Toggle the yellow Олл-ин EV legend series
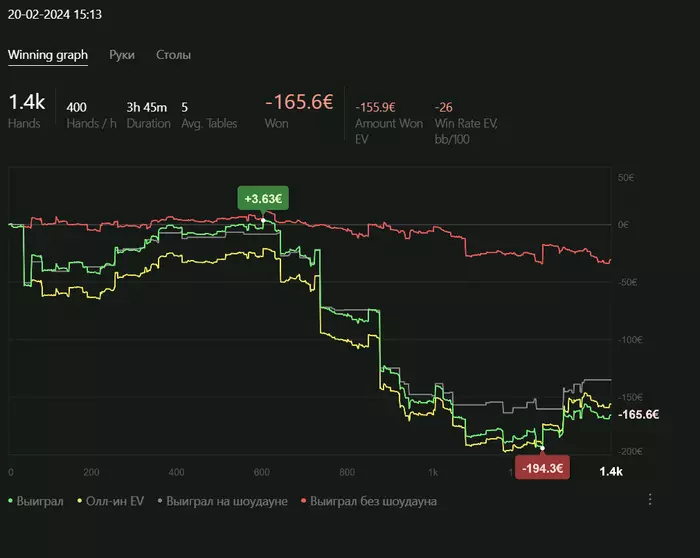Image resolution: width=700 pixels, height=558 pixels. tap(110, 501)
